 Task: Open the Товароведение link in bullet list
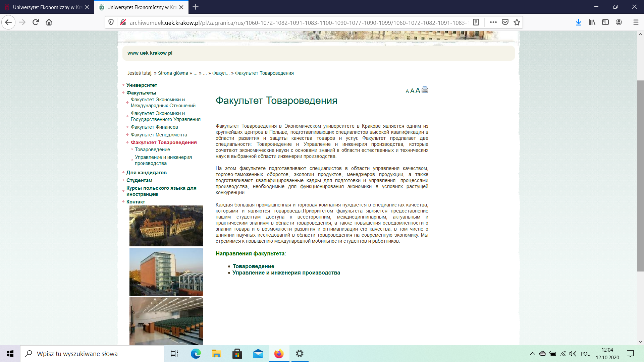tap(253, 266)
